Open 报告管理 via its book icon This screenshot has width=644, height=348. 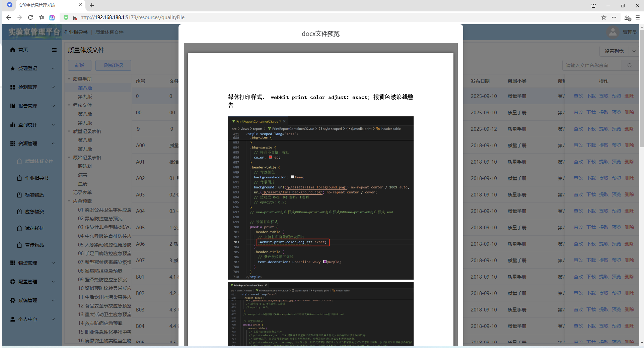(x=12, y=106)
